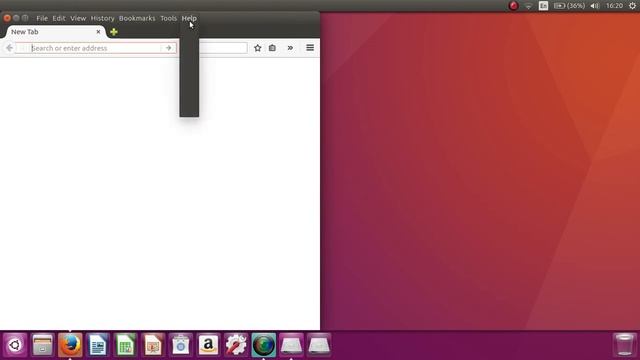Click the Help menu item

189,18
